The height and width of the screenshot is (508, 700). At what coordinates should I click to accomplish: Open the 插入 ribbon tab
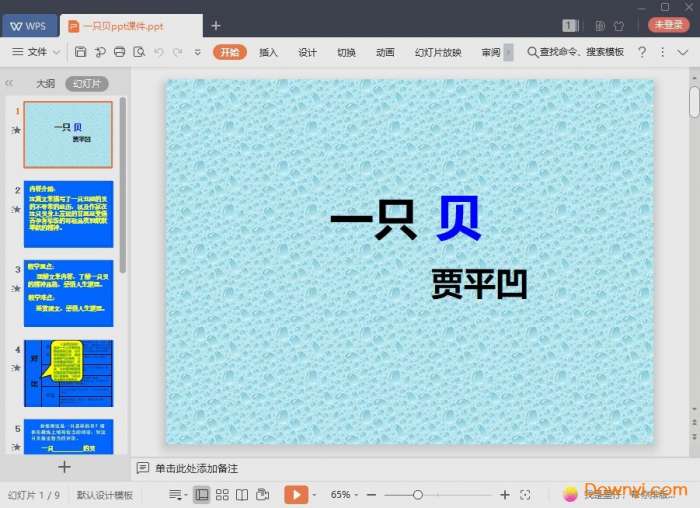(268, 52)
